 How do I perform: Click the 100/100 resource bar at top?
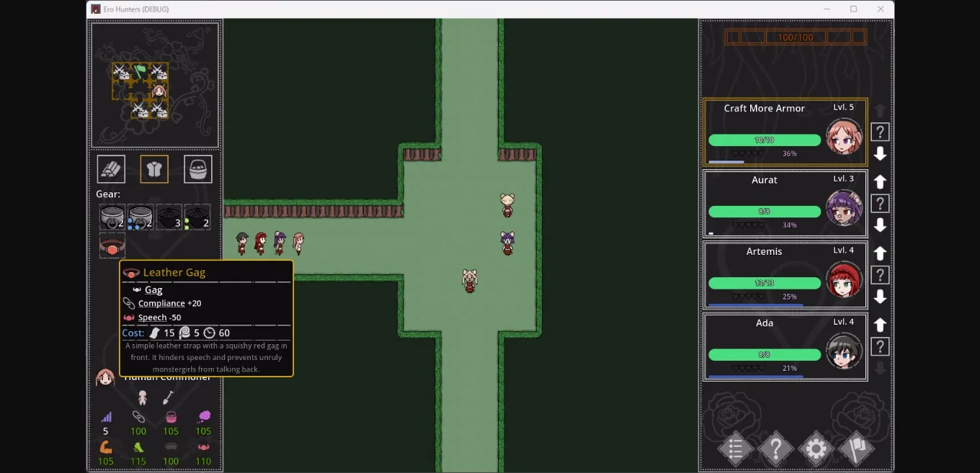tap(796, 37)
